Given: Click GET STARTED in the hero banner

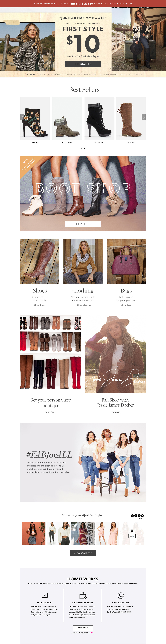Looking at the screenshot, I should pos(83,64).
